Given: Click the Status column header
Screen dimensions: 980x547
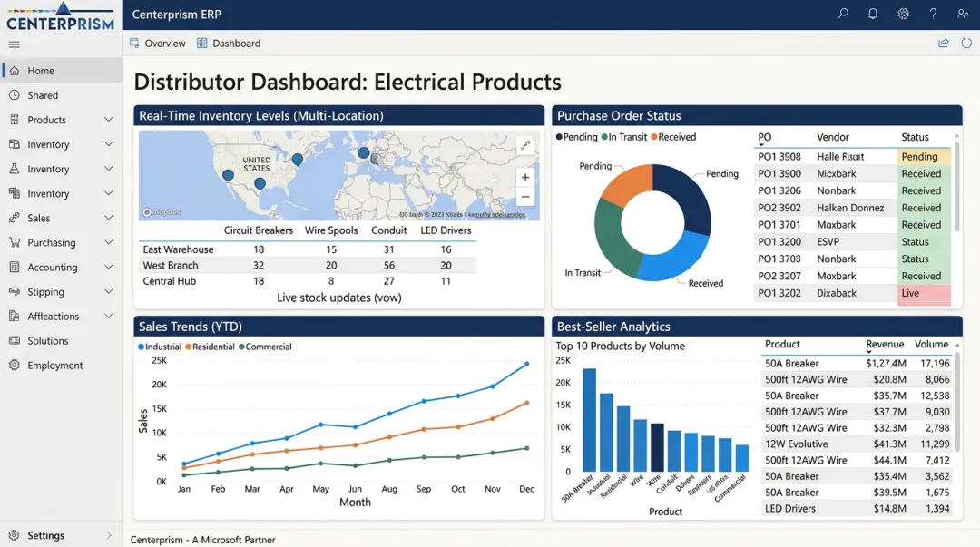Looking at the screenshot, I should tap(915, 137).
